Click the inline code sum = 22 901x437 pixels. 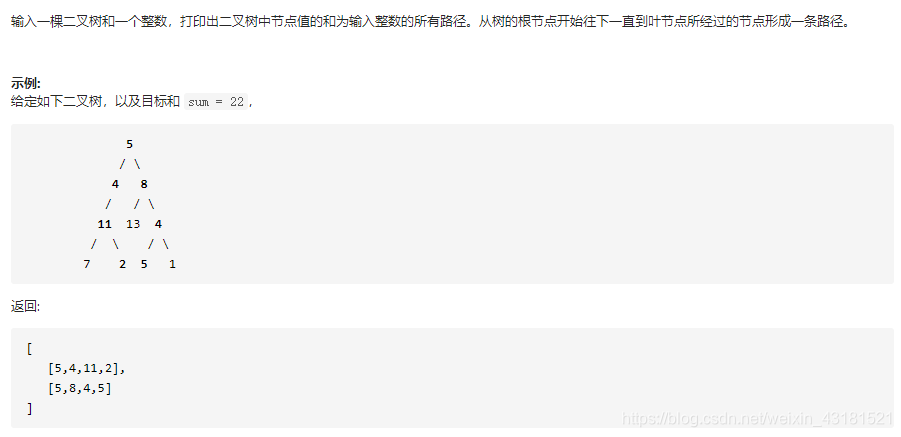point(216,102)
